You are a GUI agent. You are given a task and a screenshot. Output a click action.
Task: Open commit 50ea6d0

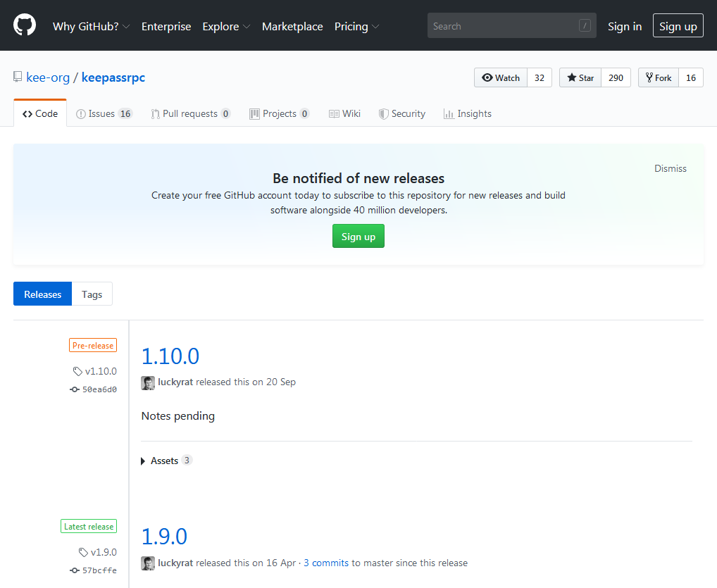click(93, 389)
